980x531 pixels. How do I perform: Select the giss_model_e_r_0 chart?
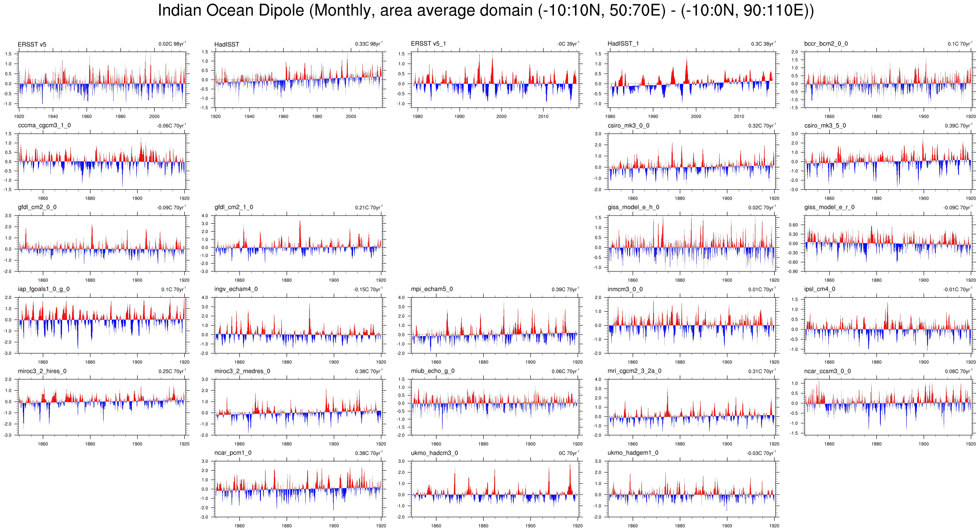pos(888,243)
